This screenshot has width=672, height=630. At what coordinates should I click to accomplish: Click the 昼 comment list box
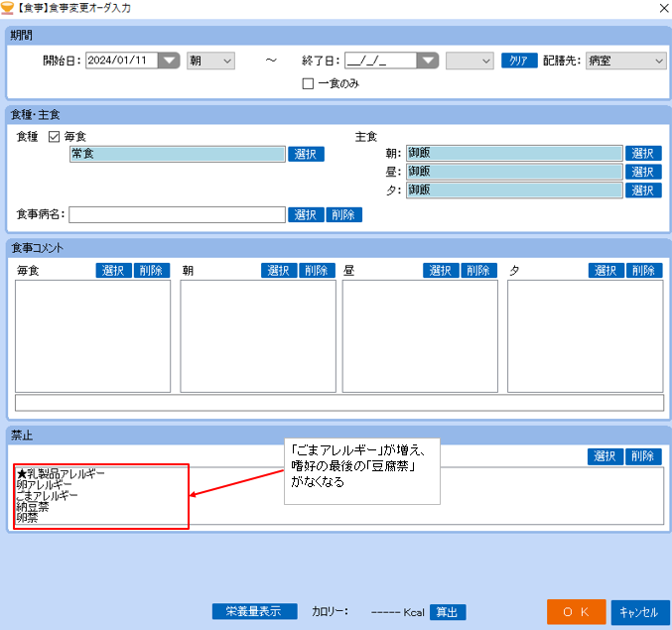420,336
